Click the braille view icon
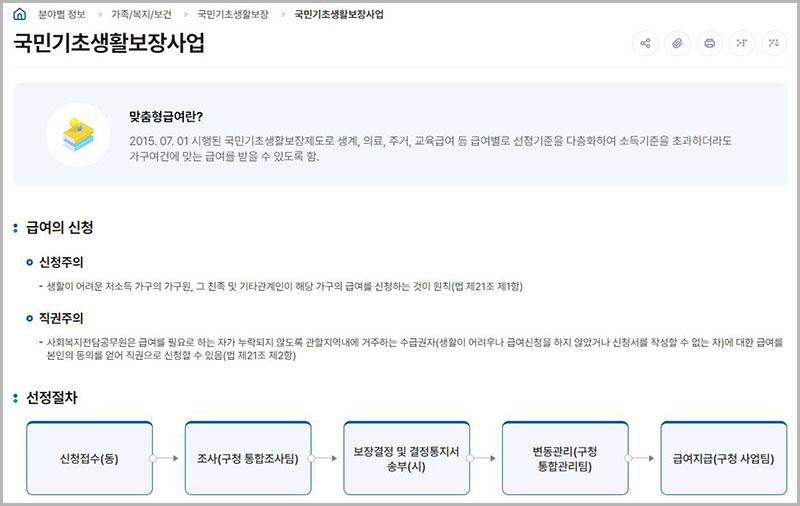 [741, 44]
